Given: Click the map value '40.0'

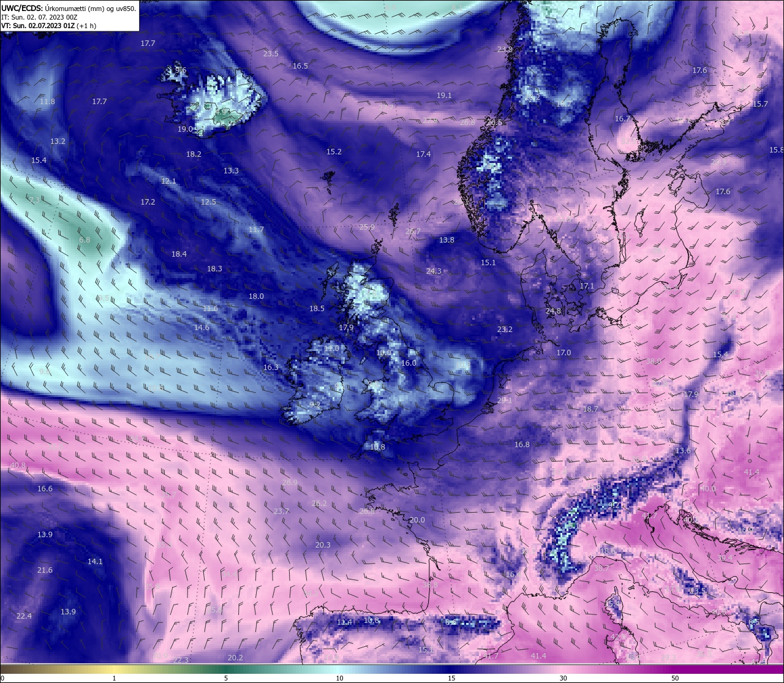Looking at the screenshot, I should coord(707,489).
